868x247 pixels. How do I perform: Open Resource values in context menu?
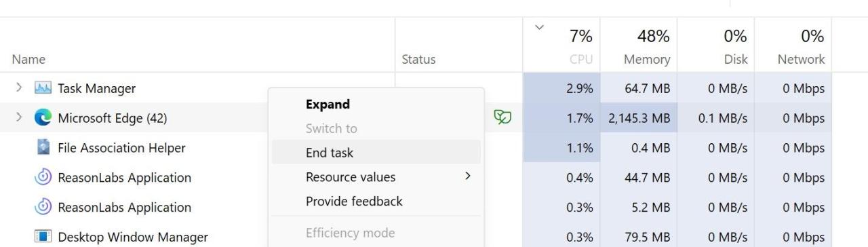pos(376,177)
